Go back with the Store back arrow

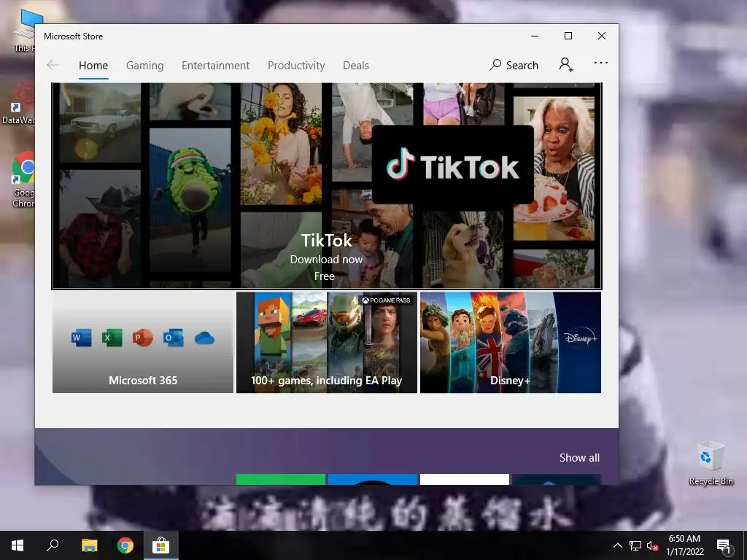[53, 65]
